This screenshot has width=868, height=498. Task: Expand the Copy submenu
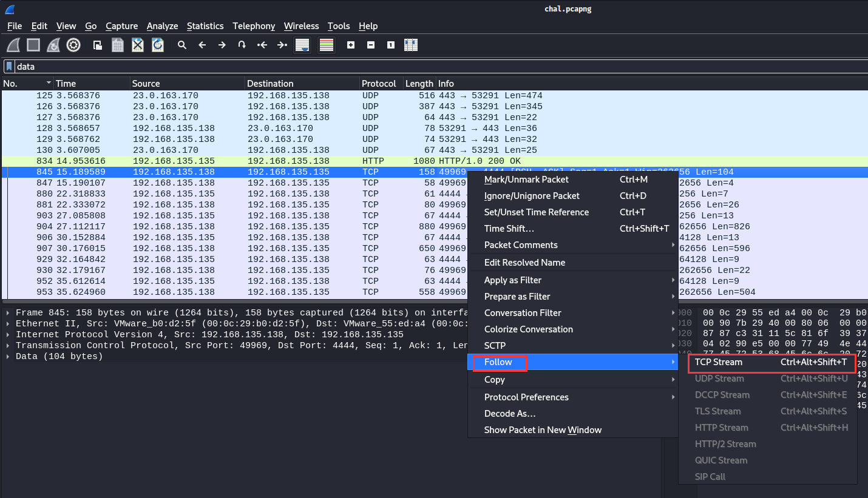[x=572, y=380]
